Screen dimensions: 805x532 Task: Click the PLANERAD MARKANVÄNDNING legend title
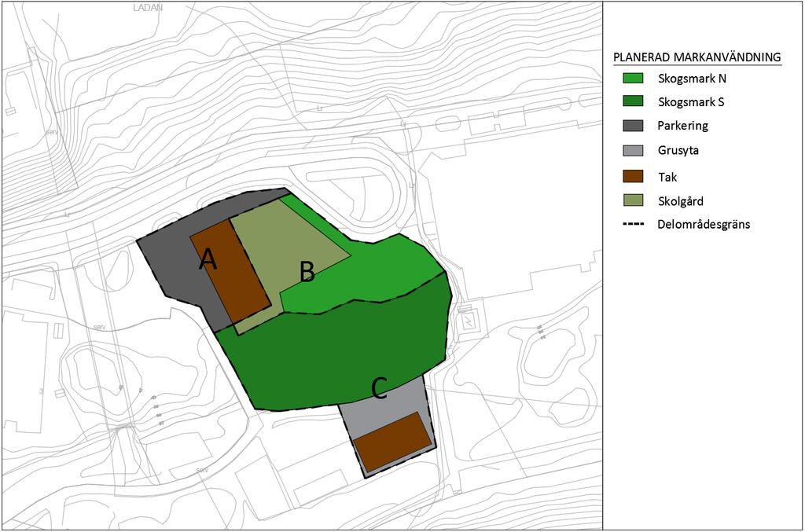coord(697,57)
